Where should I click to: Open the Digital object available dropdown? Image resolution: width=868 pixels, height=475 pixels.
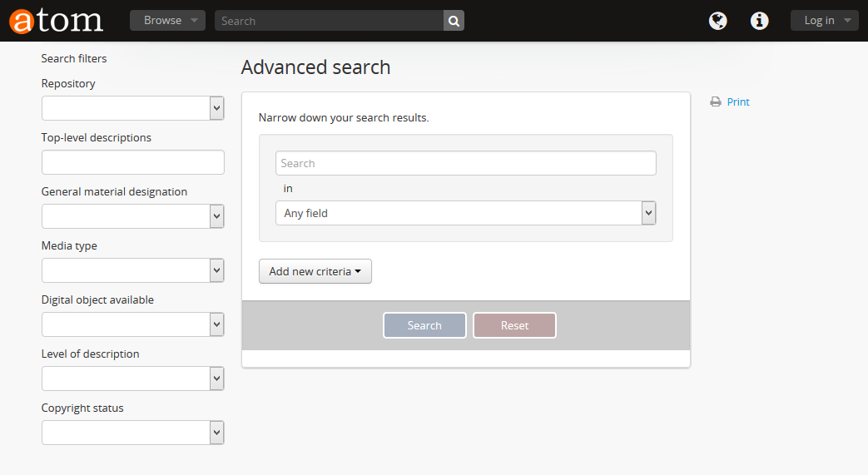coord(133,324)
